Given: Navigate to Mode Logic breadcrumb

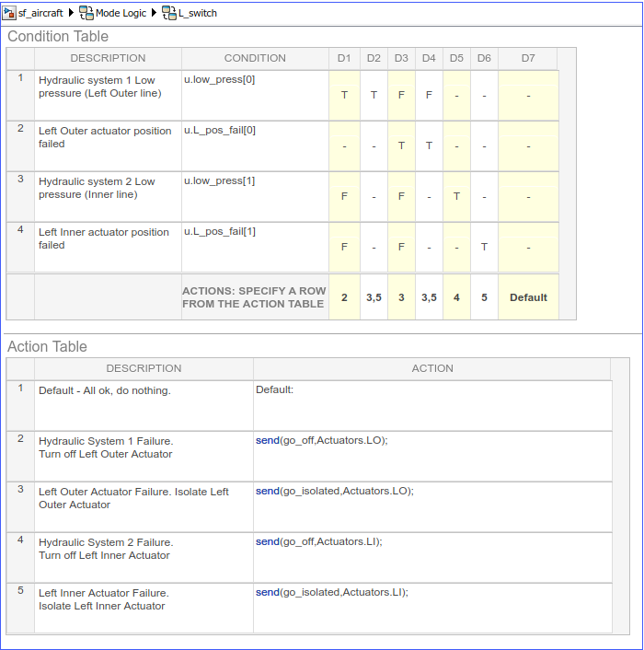Looking at the screenshot, I should pos(121,13).
